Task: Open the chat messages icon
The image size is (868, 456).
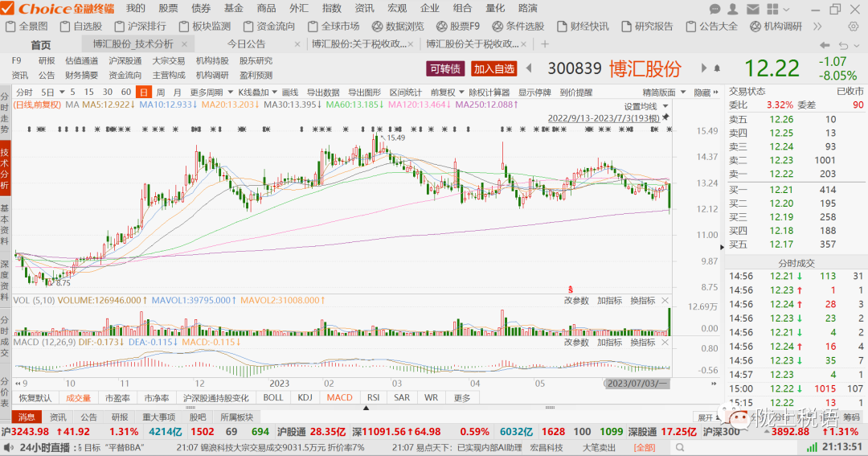Action: click(715, 9)
